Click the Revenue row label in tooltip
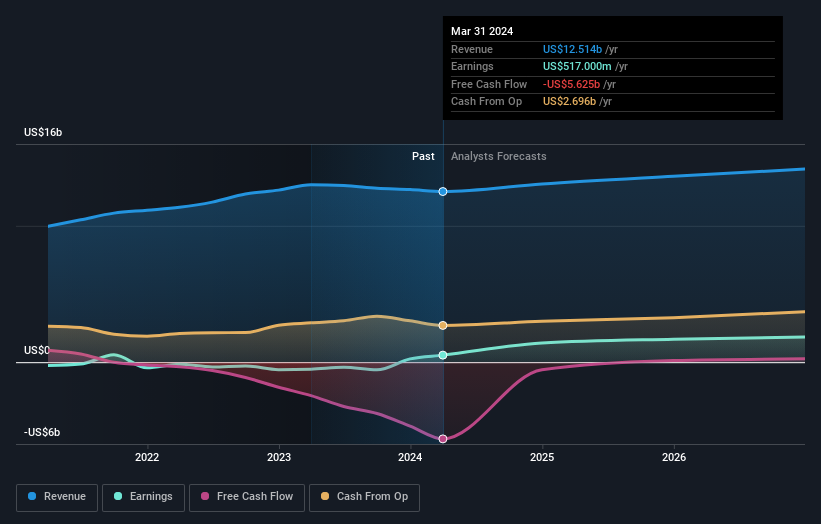Screen dimensions: 821x524 (x=472, y=49)
